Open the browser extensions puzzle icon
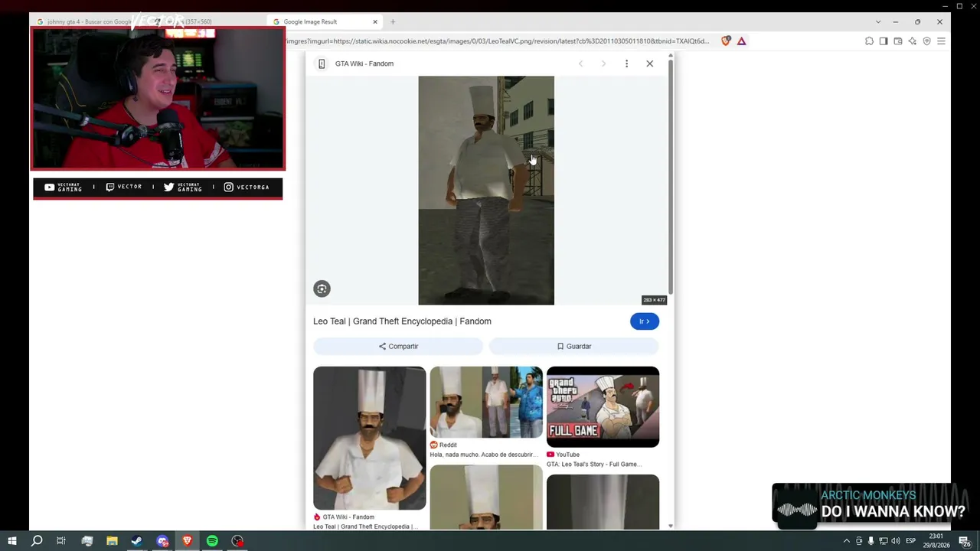This screenshot has width=980, height=551. pyautogui.click(x=869, y=41)
